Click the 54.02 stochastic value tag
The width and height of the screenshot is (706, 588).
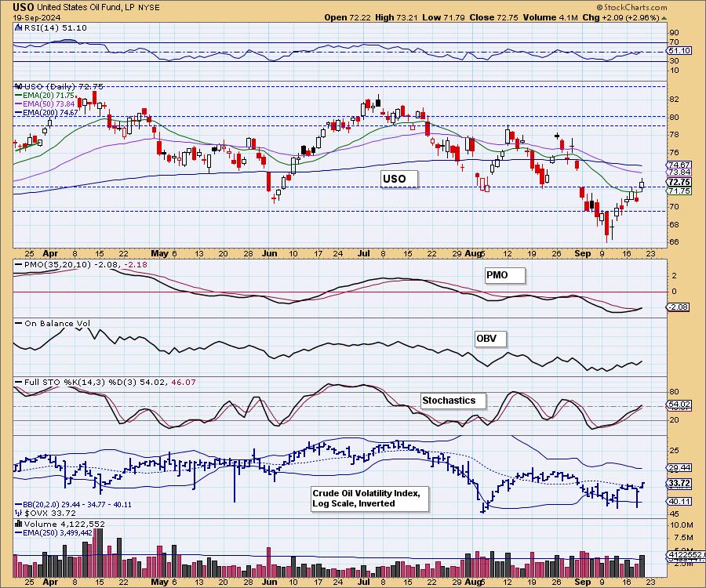coord(679,405)
